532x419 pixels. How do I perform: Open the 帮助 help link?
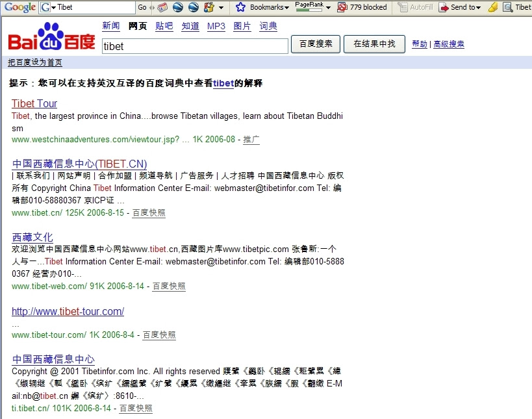point(420,44)
